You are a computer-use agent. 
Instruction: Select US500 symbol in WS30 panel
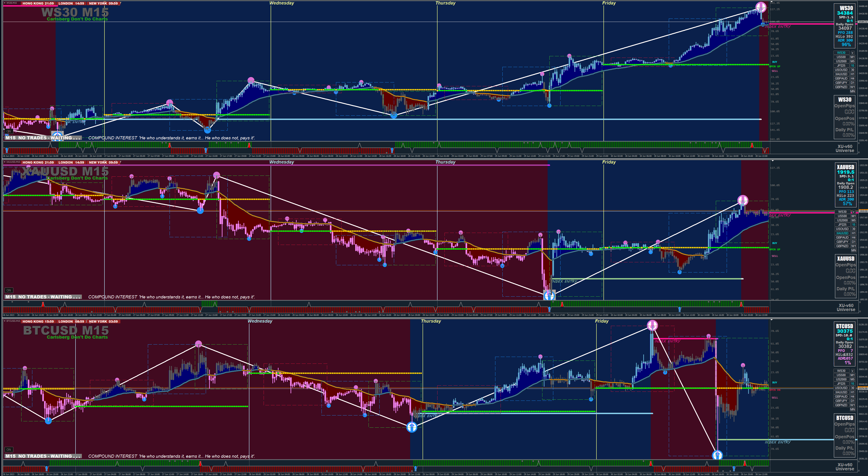click(841, 57)
